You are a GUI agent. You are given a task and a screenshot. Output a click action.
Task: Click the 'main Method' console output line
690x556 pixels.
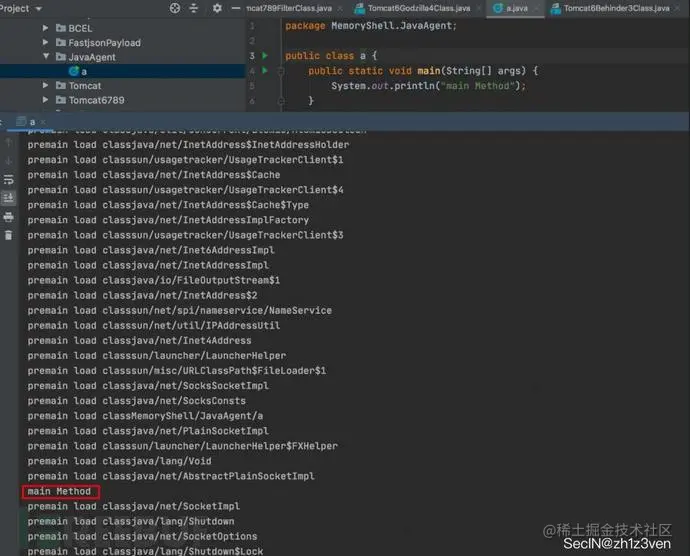[x=59, y=491]
